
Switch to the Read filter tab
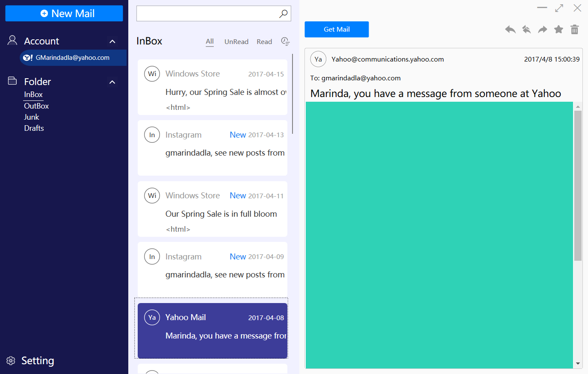click(264, 41)
